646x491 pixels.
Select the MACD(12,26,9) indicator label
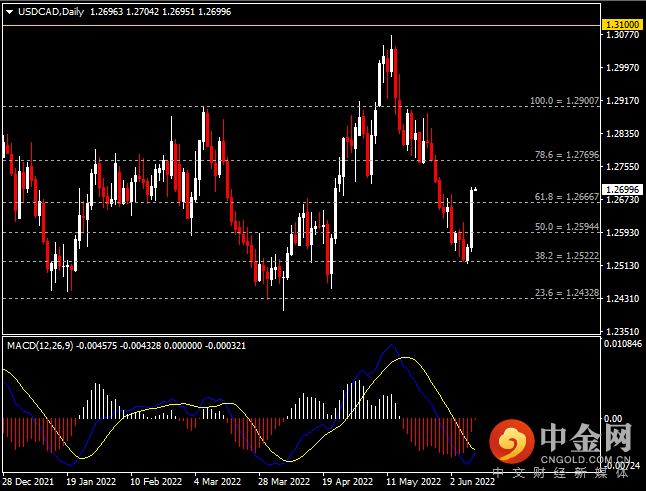[x=40, y=346]
